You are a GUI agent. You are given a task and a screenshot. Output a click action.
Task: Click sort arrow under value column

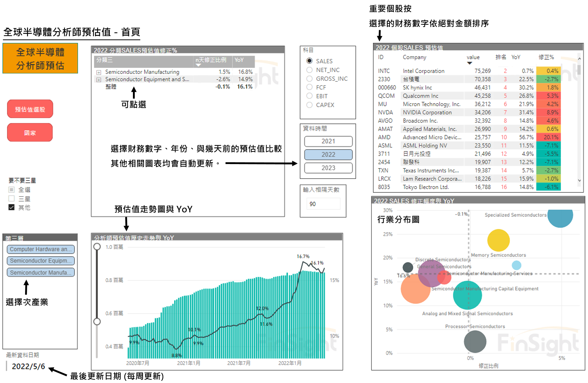coord(469,63)
